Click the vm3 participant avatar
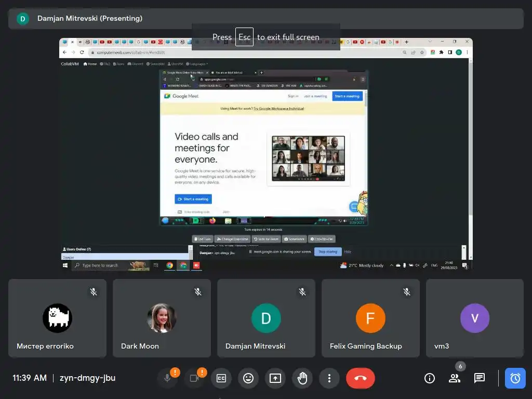 475,318
